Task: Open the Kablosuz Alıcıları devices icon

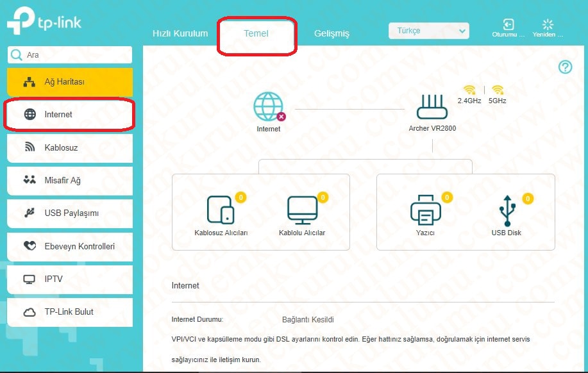Action: coord(221,210)
